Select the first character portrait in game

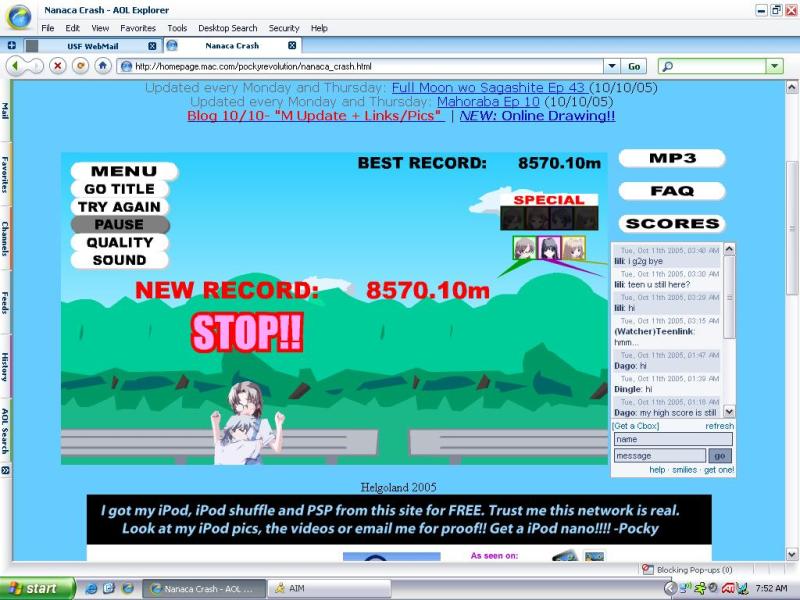click(524, 248)
